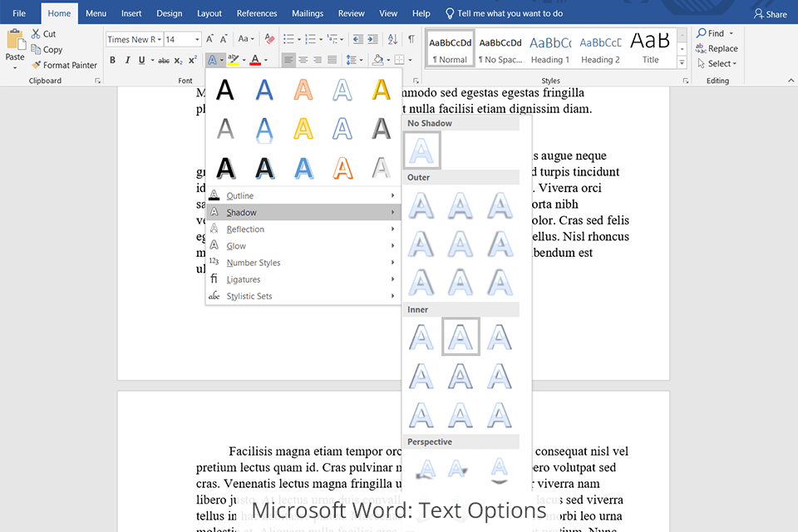Apply superscript formatting
The height and width of the screenshot is (532, 798).
192,60
